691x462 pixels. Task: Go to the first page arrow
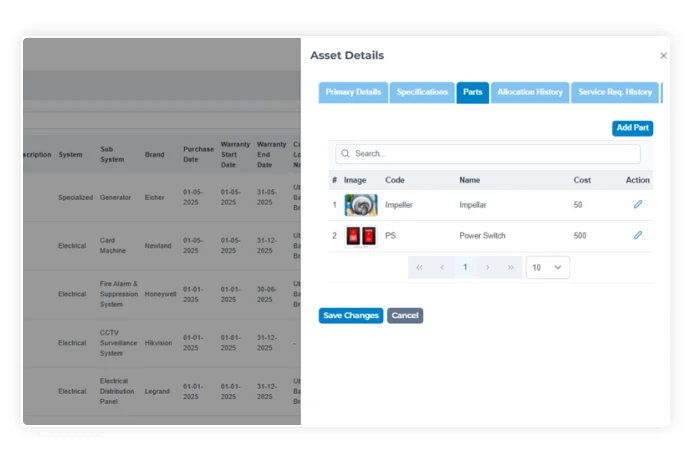click(x=419, y=268)
